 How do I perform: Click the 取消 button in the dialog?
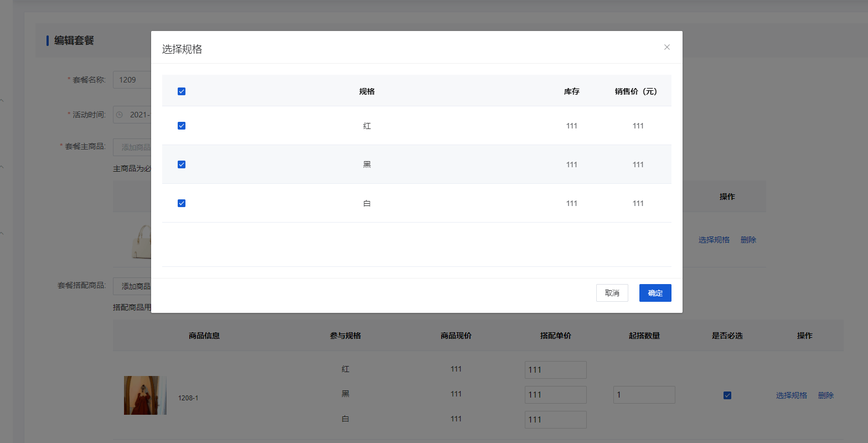612,293
